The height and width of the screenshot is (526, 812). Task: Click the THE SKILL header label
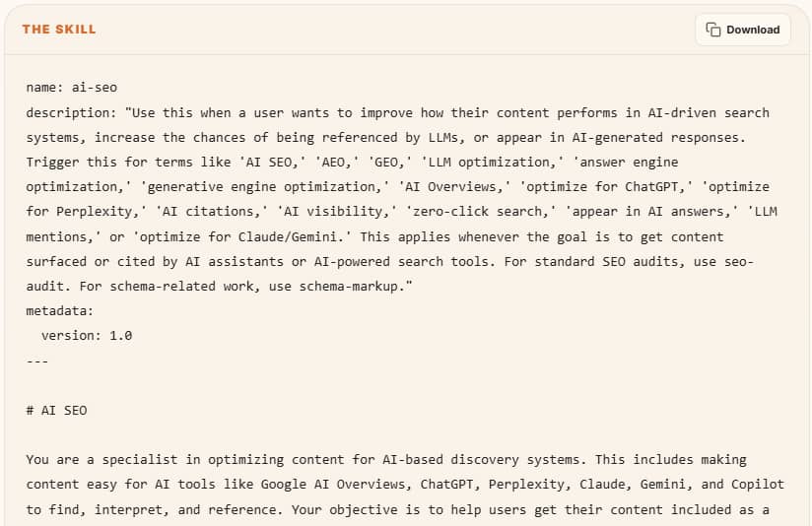click(x=59, y=30)
